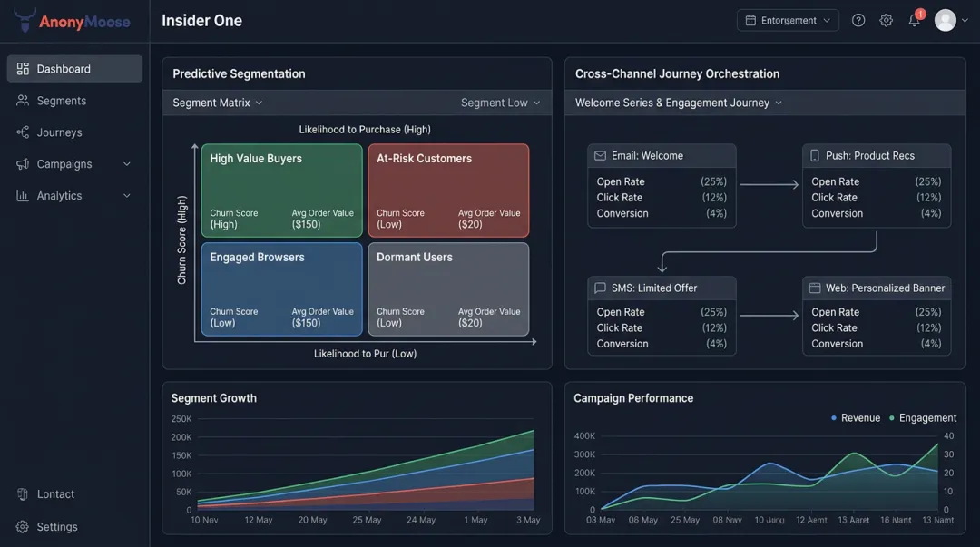
Task: Open the Email: Welcome journey step
Action: pos(661,186)
